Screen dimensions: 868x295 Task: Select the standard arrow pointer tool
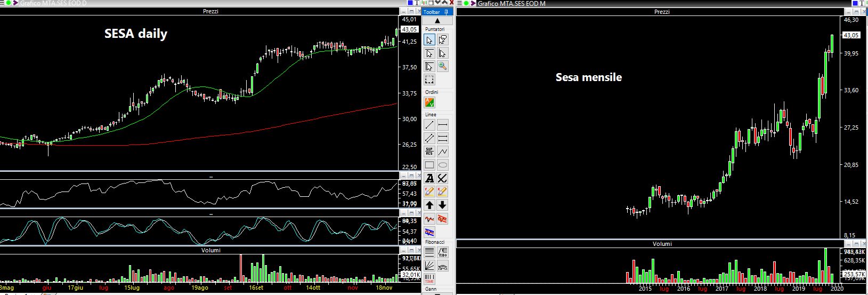click(429, 40)
